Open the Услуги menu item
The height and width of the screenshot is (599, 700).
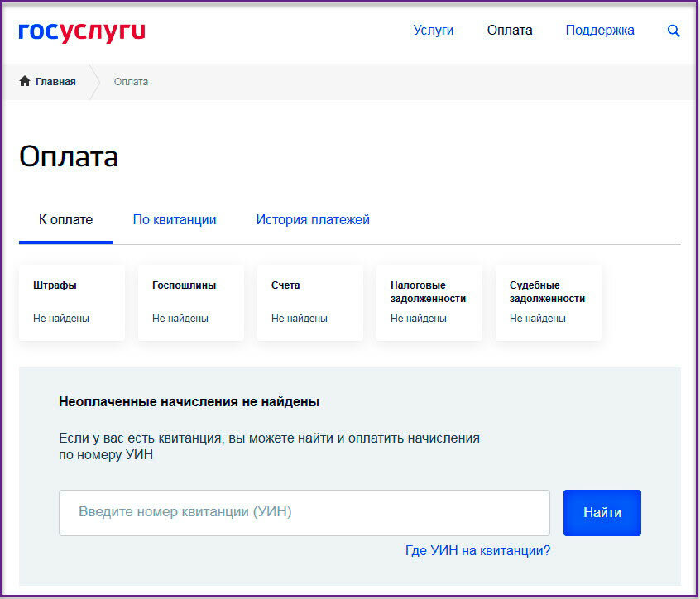(433, 30)
